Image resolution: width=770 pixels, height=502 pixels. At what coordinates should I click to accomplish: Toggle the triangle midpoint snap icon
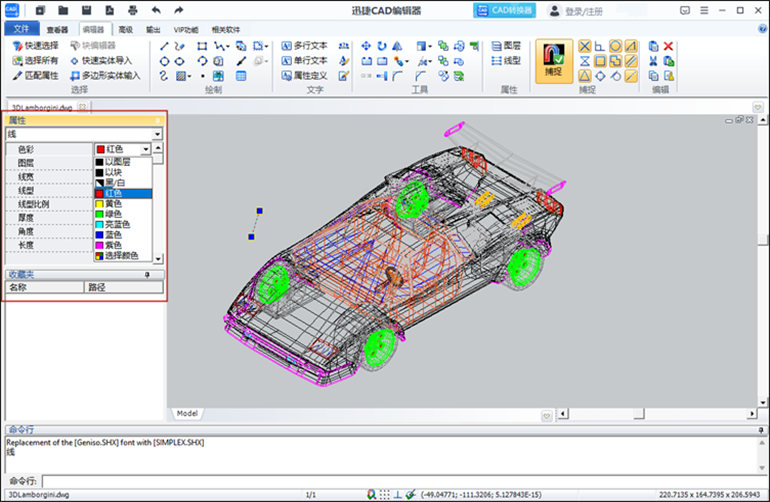coord(584,76)
